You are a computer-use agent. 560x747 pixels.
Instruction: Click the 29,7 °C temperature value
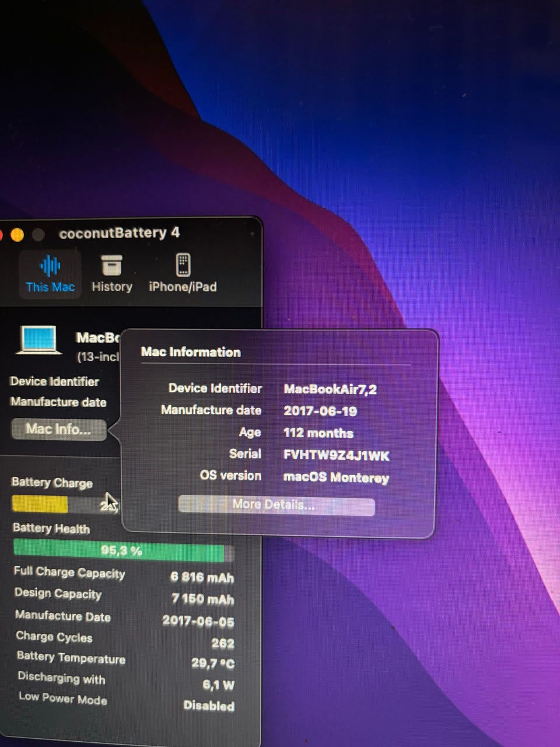[x=213, y=664]
